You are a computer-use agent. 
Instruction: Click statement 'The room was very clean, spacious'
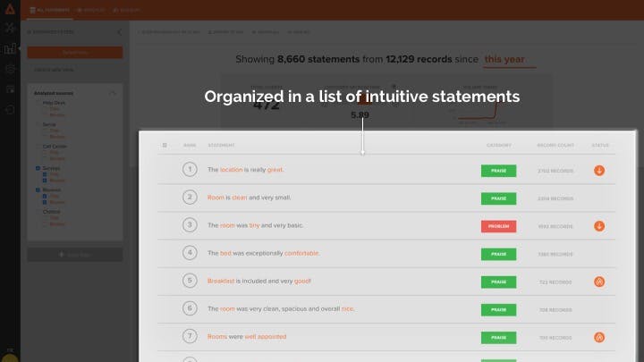pyautogui.click(x=281, y=308)
